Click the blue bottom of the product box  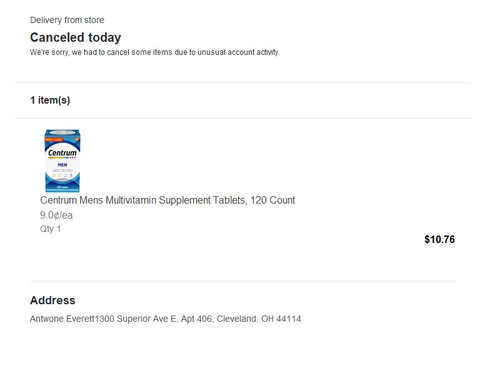tap(62, 187)
